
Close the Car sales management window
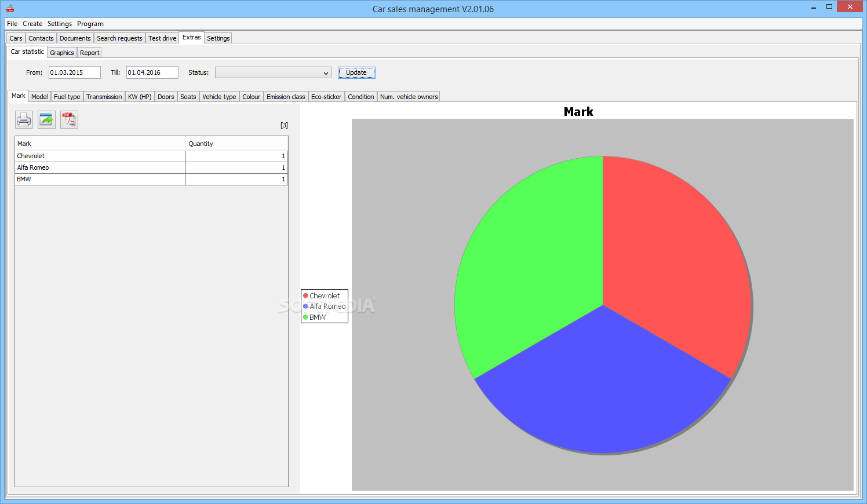(x=850, y=7)
